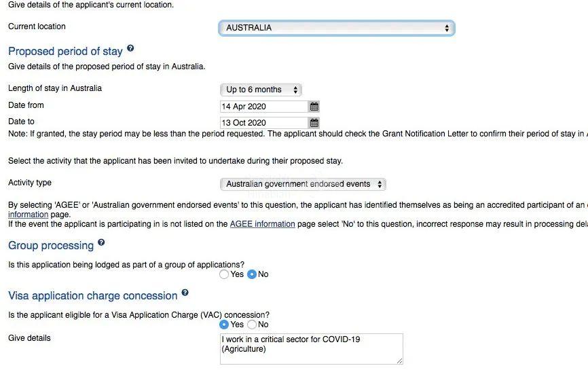Open the Activity type dropdown
The width and height of the screenshot is (588, 370).
[303, 184]
